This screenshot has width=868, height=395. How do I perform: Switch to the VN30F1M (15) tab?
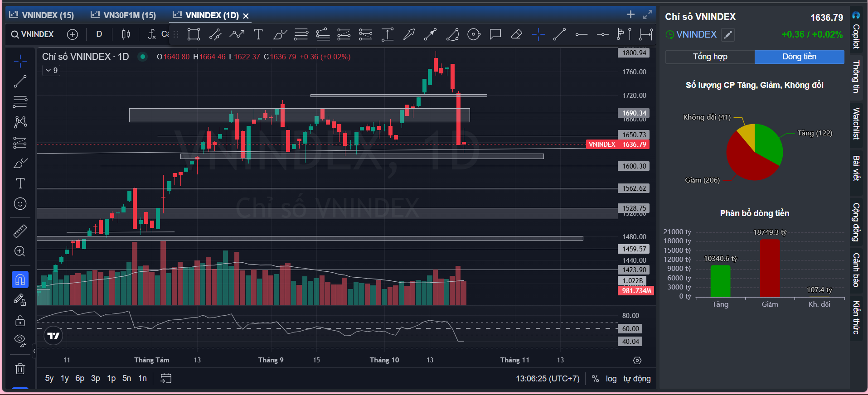click(123, 15)
